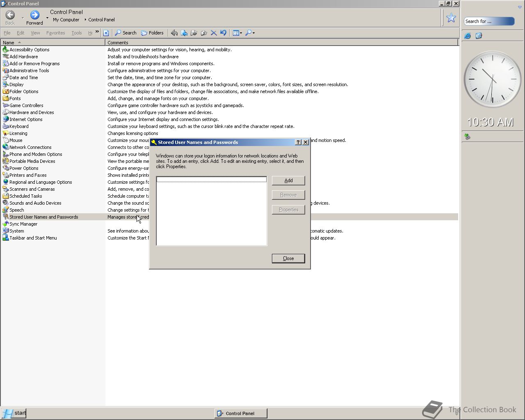
Task: Click the 'Speech' entry text
Action: [17, 210]
